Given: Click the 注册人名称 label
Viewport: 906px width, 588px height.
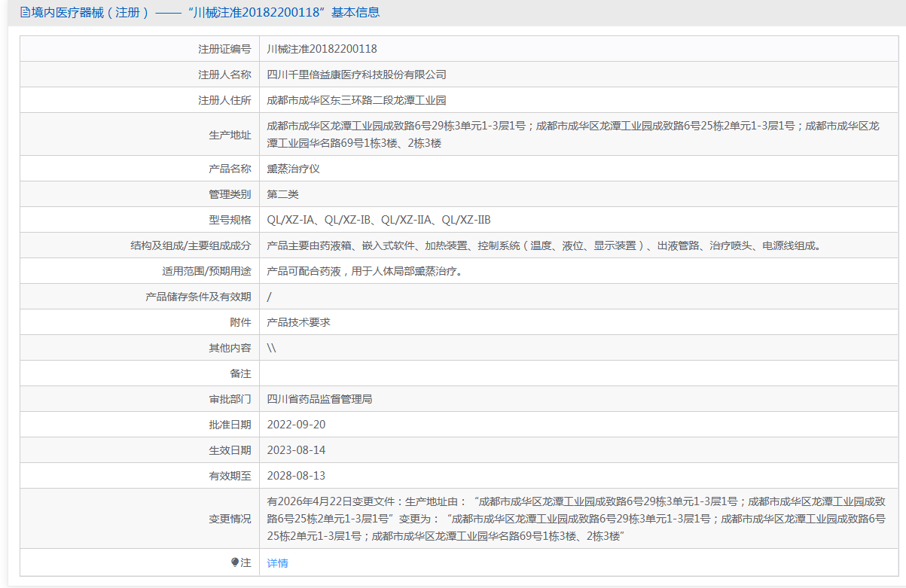Looking at the screenshot, I should [224, 75].
